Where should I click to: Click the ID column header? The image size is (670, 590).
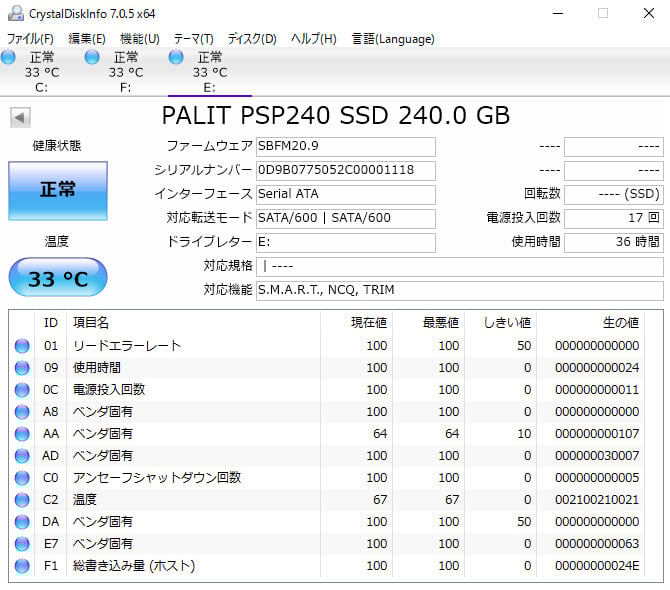coord(50,323)
